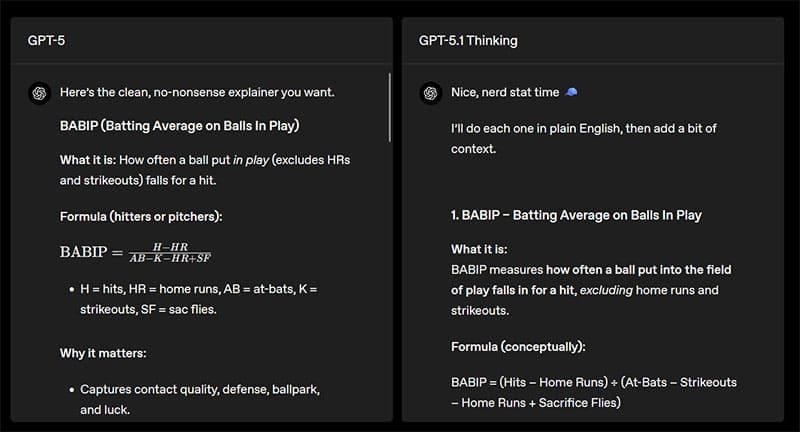Click "Formula (hitters or pitchers):" label
The width and height of the screenshot is (800, 432).
point(140,216)
